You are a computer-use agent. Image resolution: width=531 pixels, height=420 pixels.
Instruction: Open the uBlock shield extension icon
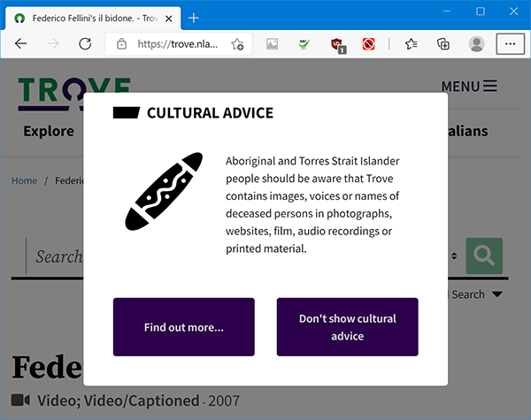point(338,45)
